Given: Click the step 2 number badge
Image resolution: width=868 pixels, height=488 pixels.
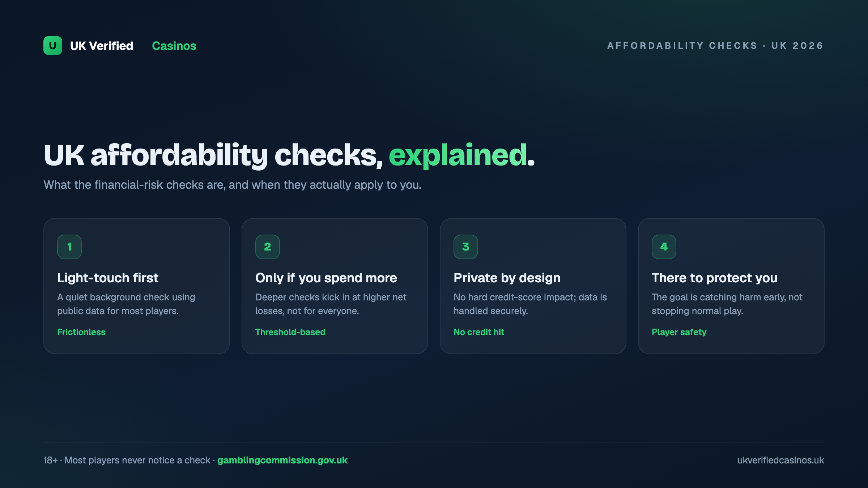Looking at the screenshot, I should [x=268, y=247].
